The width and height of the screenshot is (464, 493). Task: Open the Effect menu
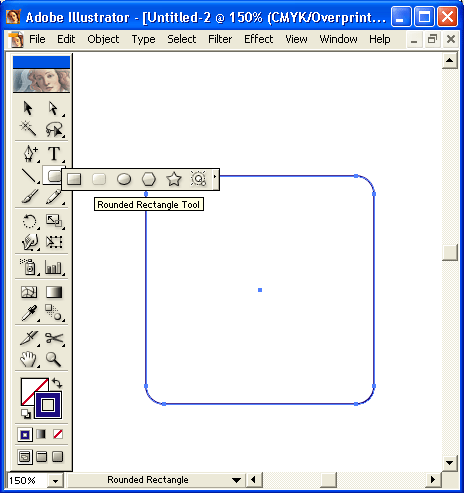[258, 39]
